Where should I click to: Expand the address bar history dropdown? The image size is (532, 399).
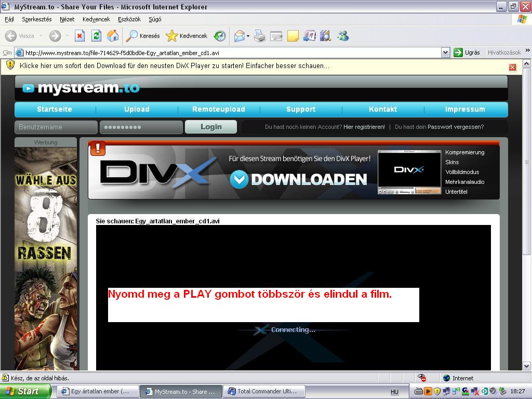(445, 52)
